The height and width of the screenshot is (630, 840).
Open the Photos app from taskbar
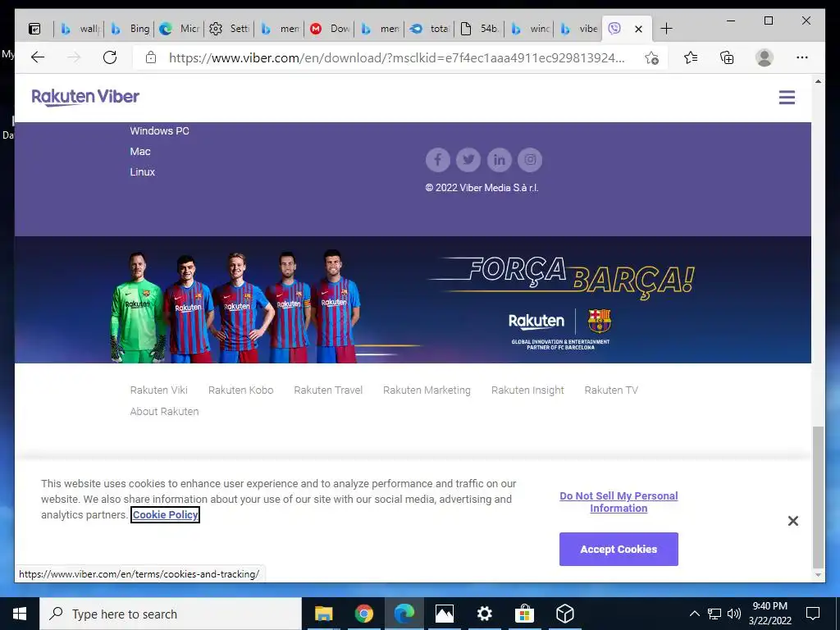tap(444, 614)
